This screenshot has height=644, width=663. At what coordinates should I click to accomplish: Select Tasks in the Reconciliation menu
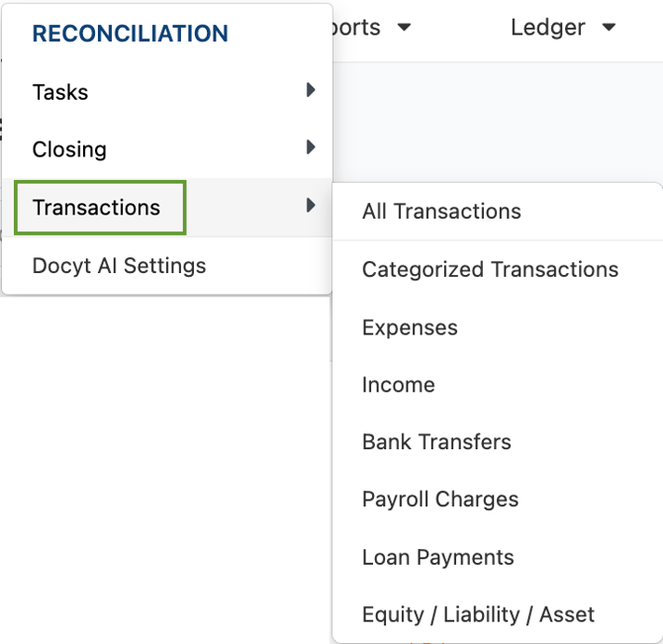(x=60, y=92)
